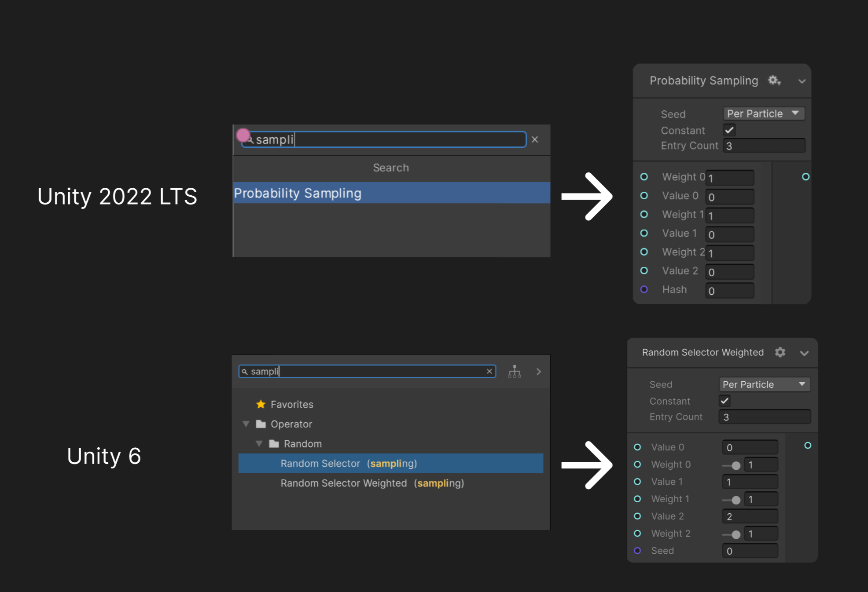Open the Random Selector Weighted settings gear

click(x=780, y=352)
